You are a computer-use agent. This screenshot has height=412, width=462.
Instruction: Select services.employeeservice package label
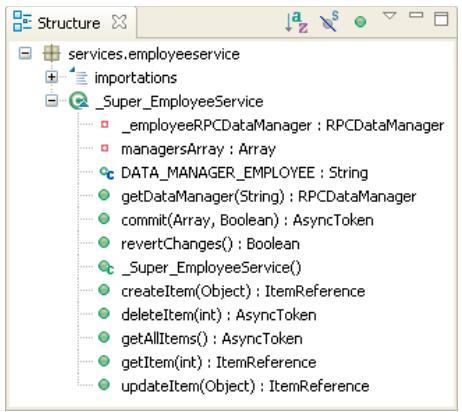(154, 54)
